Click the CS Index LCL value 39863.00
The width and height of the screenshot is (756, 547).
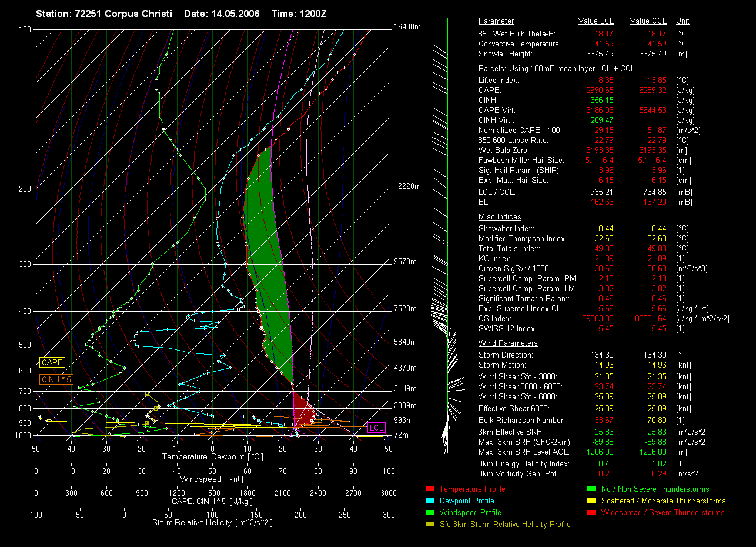point(598,318)
